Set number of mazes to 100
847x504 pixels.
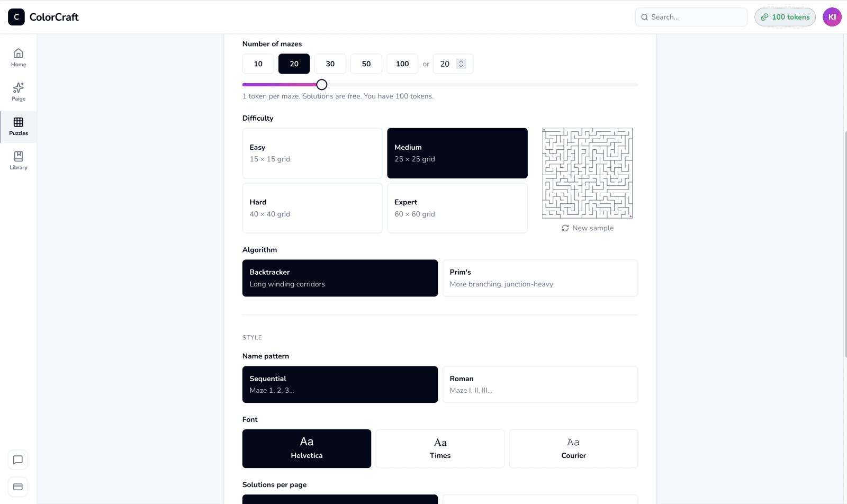pyautogui.click(x=402, y=64)
